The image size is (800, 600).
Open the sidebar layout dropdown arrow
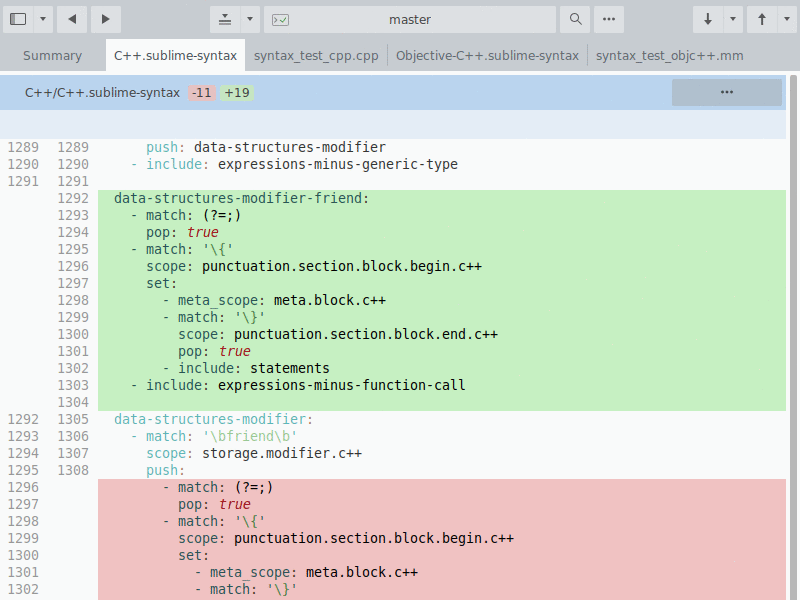coord(42,19)
